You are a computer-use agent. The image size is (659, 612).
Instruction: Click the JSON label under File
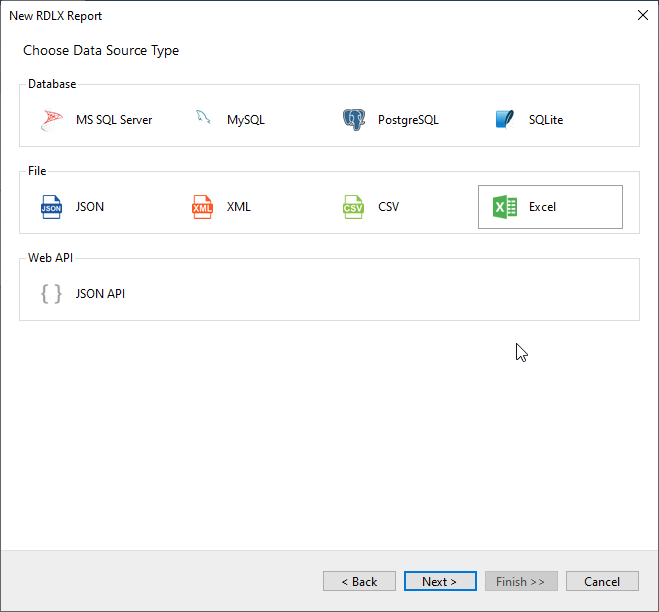(90, 207)
